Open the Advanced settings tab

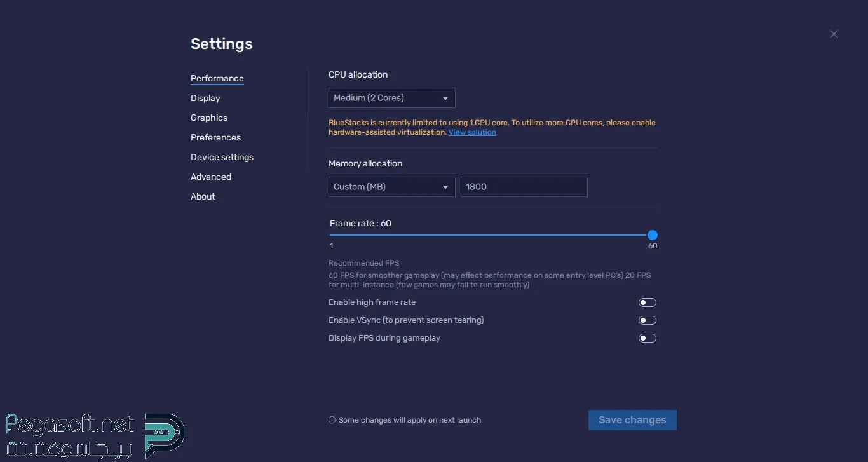pos(211,177)
